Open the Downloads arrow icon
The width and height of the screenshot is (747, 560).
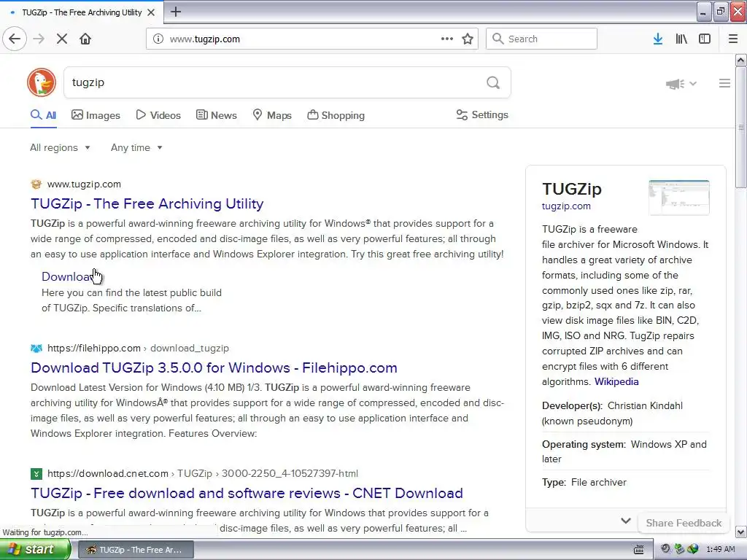coord(658,39)
